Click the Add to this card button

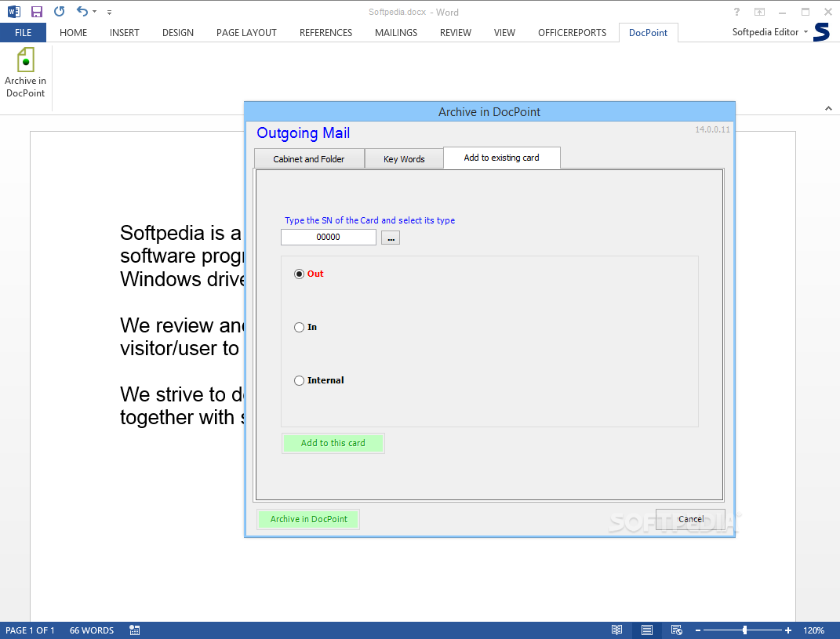(333, 443)
